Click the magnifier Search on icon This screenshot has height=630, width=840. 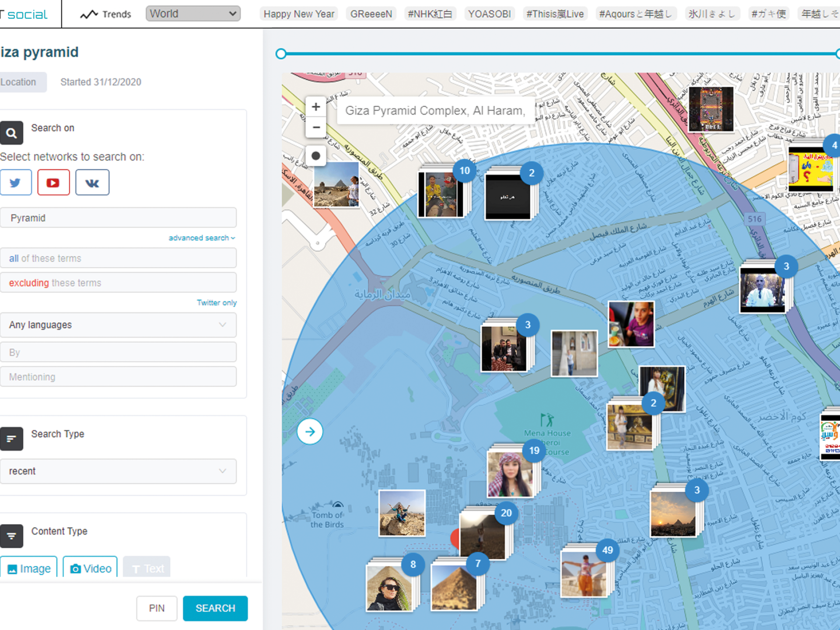[11, 133]
